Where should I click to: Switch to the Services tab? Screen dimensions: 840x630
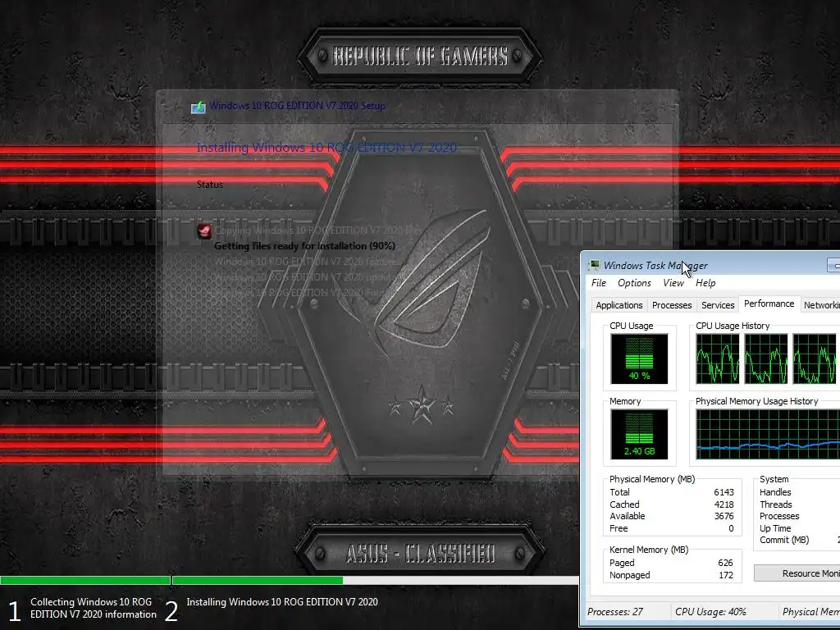718,305
